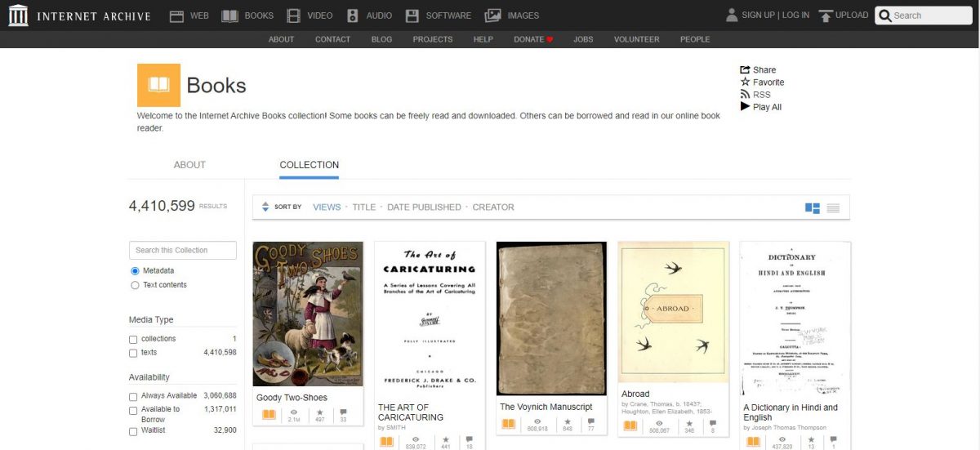Click The Voynich Manuscript title link
Screen dimensions: 980x450
(546, 407)
